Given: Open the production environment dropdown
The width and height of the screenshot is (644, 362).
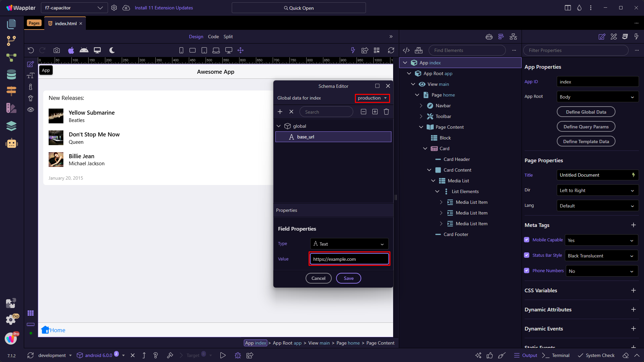Looking at the screenshot, I should (372, 98).
